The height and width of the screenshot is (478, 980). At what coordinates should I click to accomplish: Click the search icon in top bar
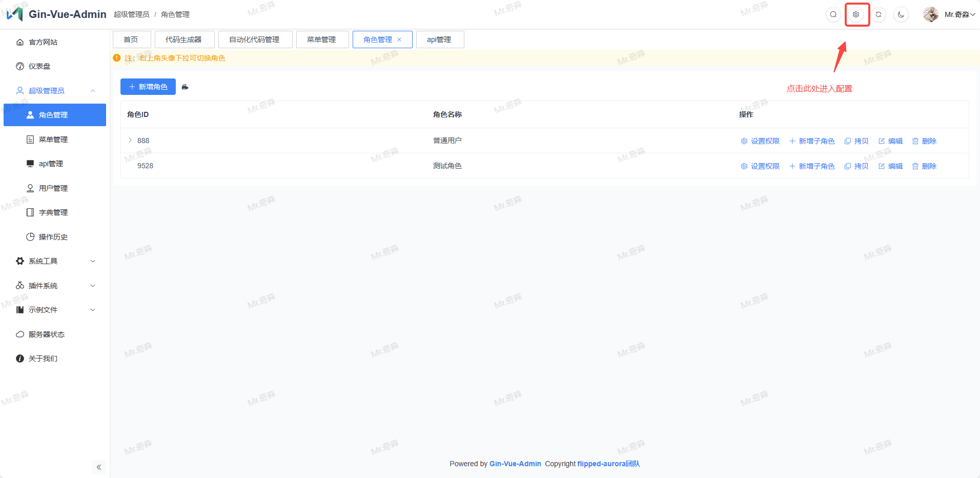pyautogui.click(x=833, y=14)
